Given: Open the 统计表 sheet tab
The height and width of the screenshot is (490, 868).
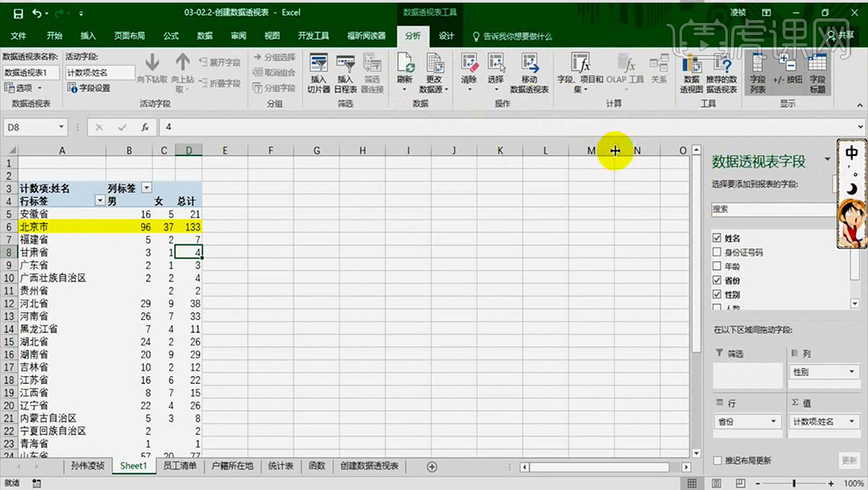Looking at the screenshot, I should [x=281, y=465].
